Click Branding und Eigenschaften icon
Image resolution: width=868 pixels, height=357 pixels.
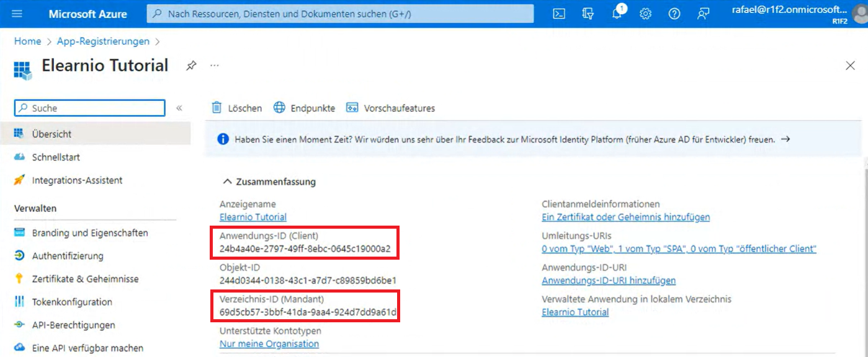(19, 233)
